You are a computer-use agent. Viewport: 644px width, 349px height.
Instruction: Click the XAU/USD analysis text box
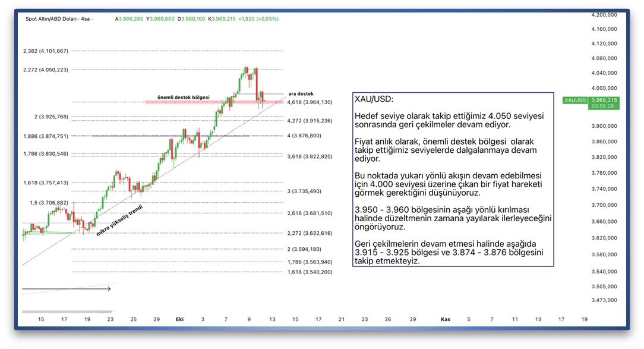[x=453, y=179]
